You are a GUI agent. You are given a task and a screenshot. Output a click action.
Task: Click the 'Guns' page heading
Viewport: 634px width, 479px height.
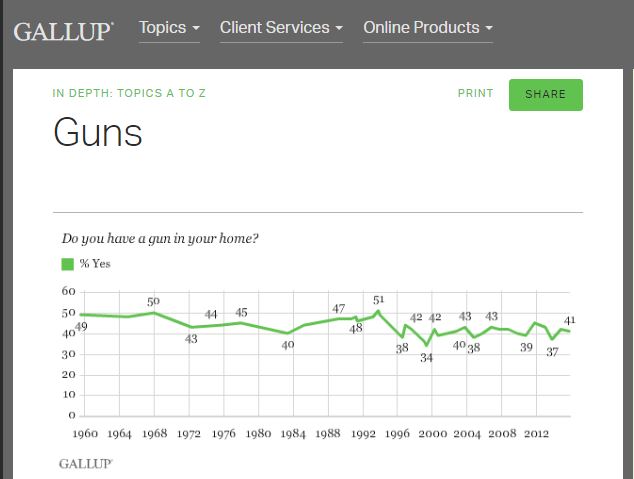pyautogui.click(x=98, y=132)
